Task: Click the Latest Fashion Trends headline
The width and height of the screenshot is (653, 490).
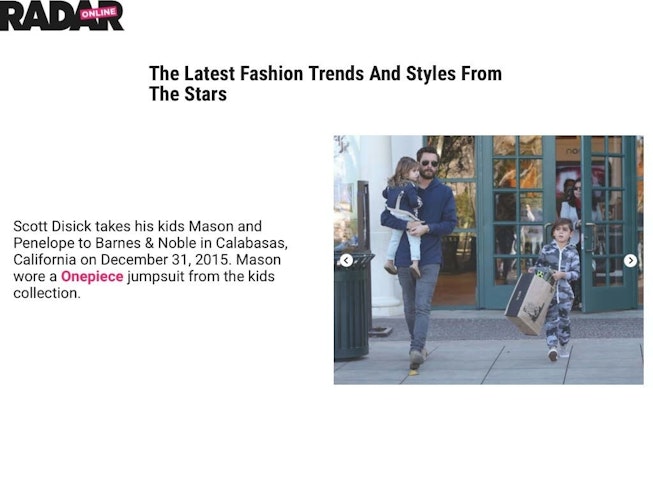Action: (325, 84)
